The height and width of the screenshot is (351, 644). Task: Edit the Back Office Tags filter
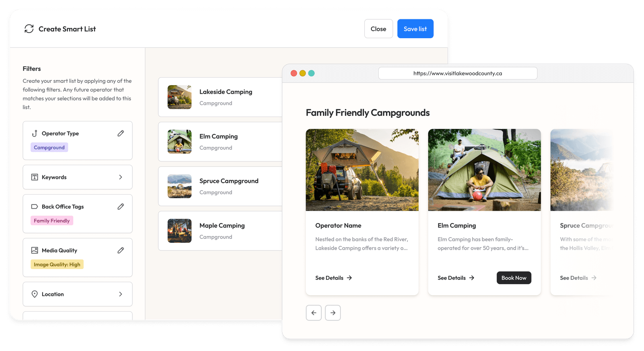point(121,207)
